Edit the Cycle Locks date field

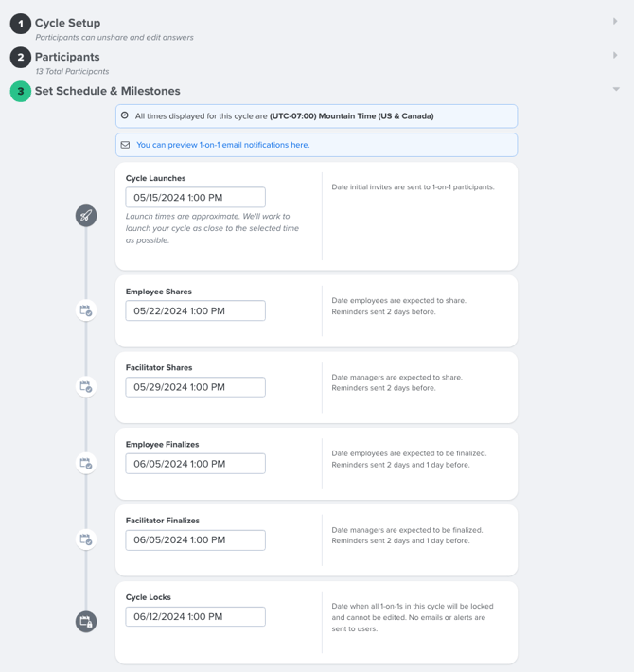click(195, 617)
